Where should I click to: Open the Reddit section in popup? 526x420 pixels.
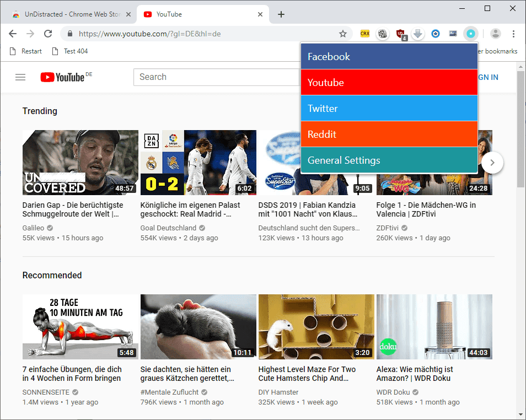pos(389,134)
